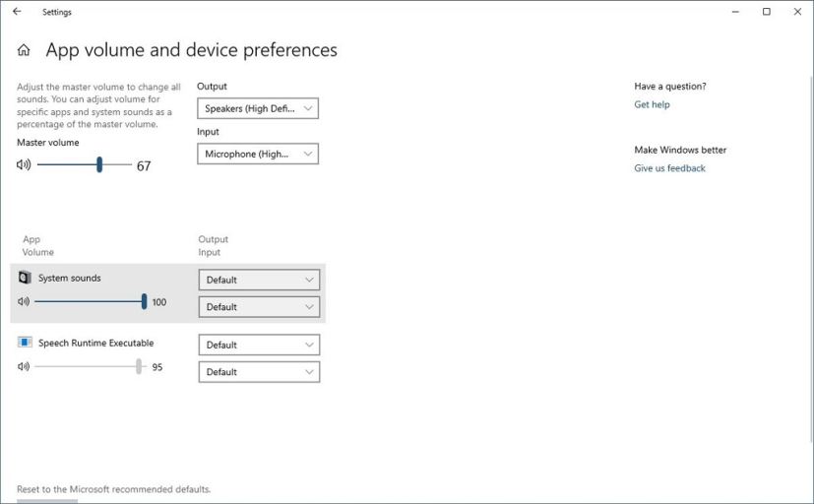Open Speech Runtime Executable input dropdown
Screen dimensions: 814x504
click(259, 372)
